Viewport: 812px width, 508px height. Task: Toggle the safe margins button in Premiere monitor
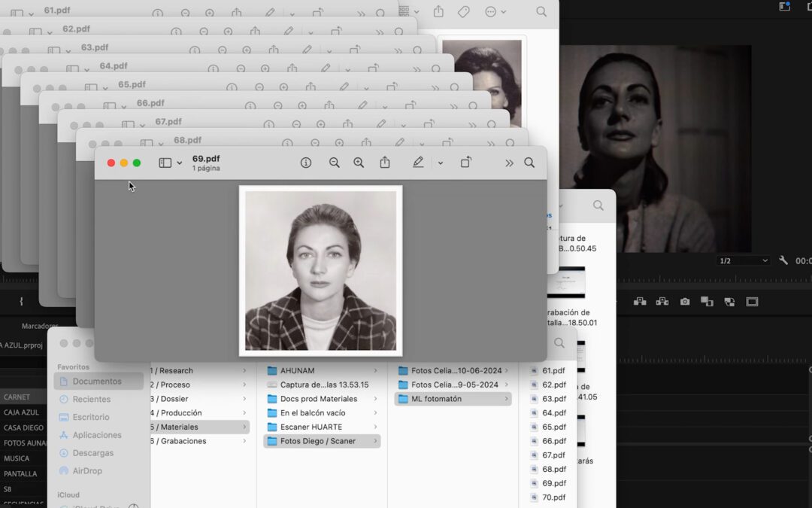(x=752, y=302)
